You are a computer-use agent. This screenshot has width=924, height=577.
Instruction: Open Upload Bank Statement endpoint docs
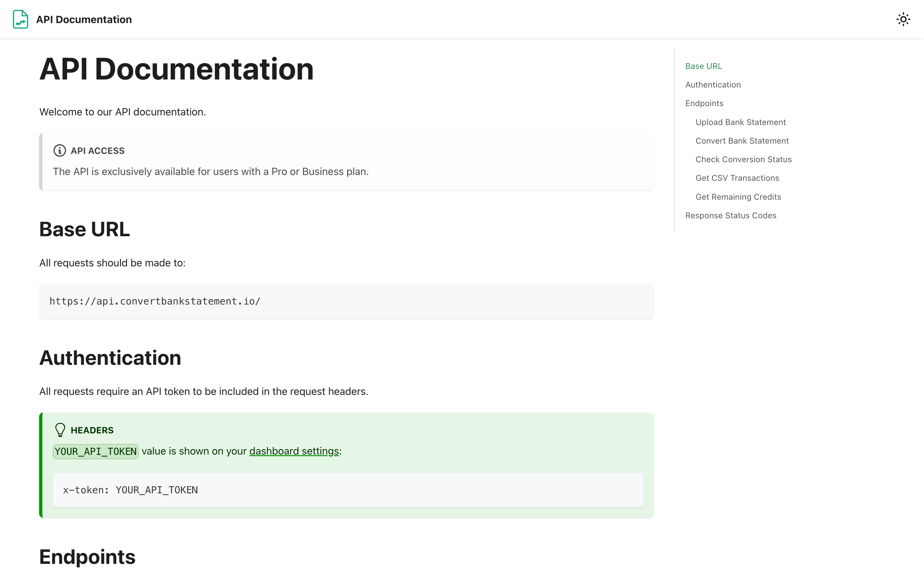pyautogui.click(x=740, y=122)
